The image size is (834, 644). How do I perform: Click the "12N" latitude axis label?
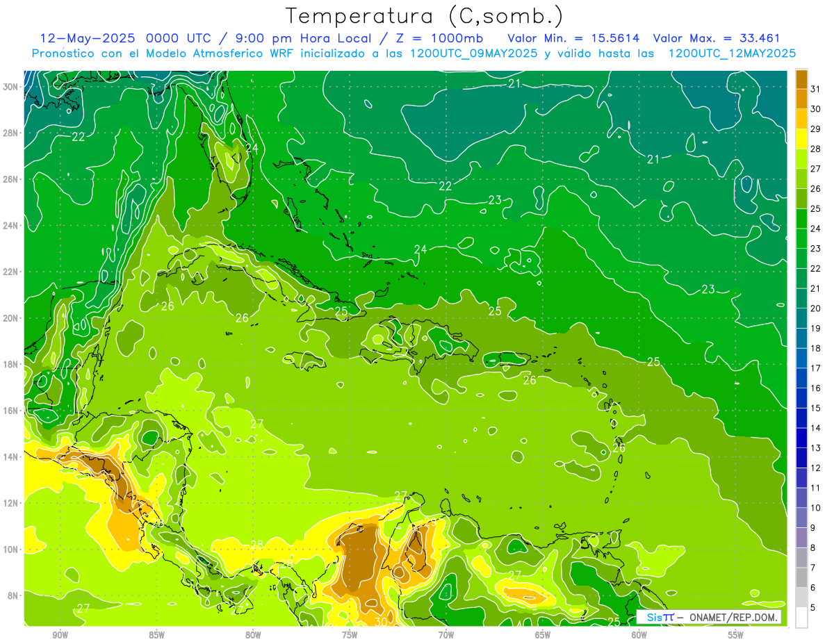[10, 503]
